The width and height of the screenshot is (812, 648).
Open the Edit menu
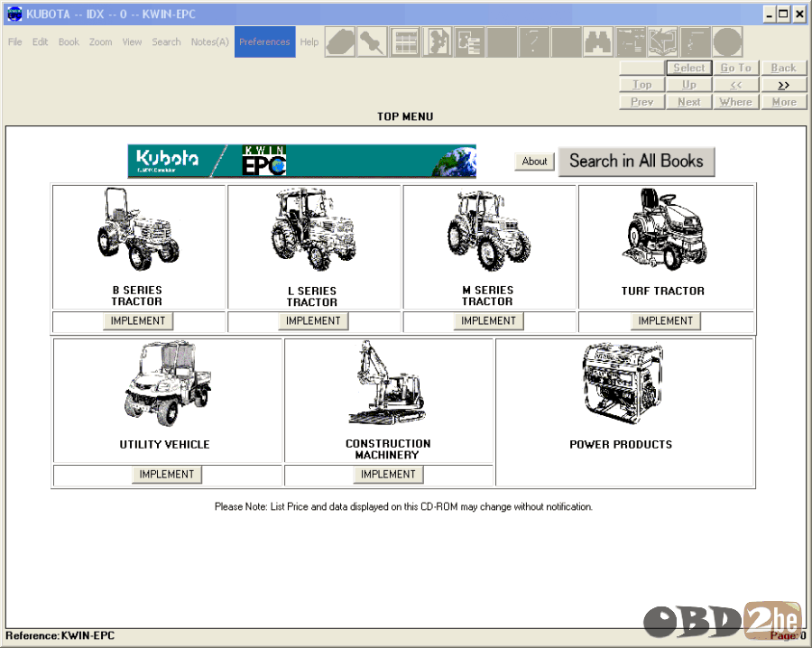pyautogui.click(x=40, y=42)
